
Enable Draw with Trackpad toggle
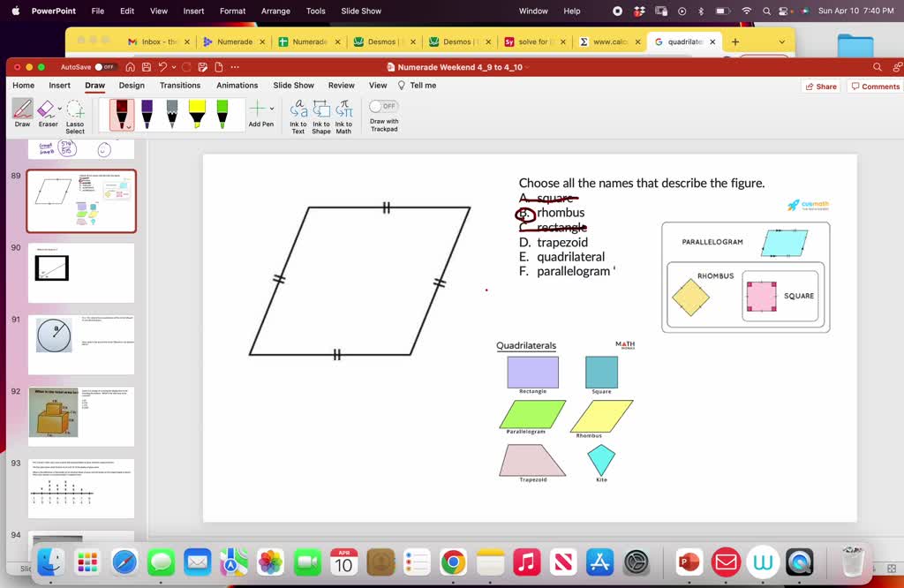tap(384, 106)
